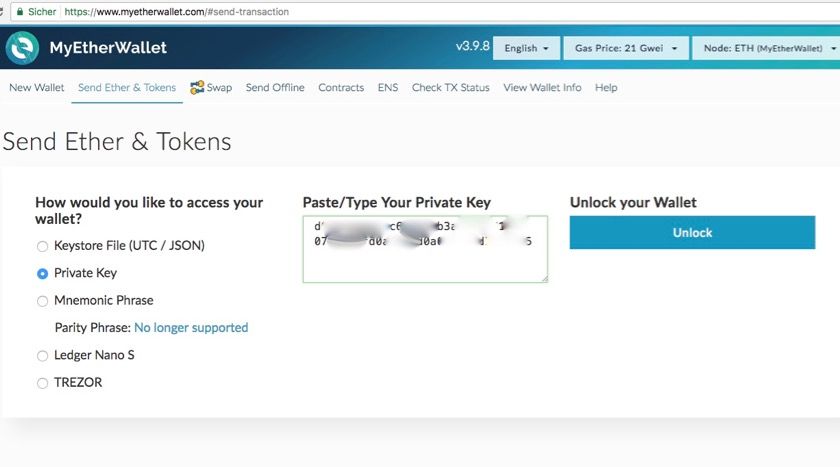The width and height of the screenshot is (840, 467).
Task: Go to the New Wallet tab
Action: click(36, 87)
